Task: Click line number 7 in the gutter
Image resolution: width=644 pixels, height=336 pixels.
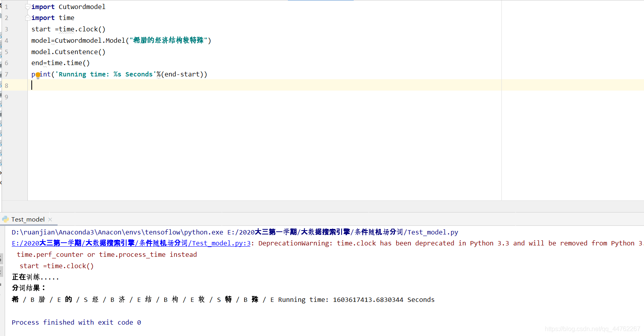Action: click(x=6, y=74)
